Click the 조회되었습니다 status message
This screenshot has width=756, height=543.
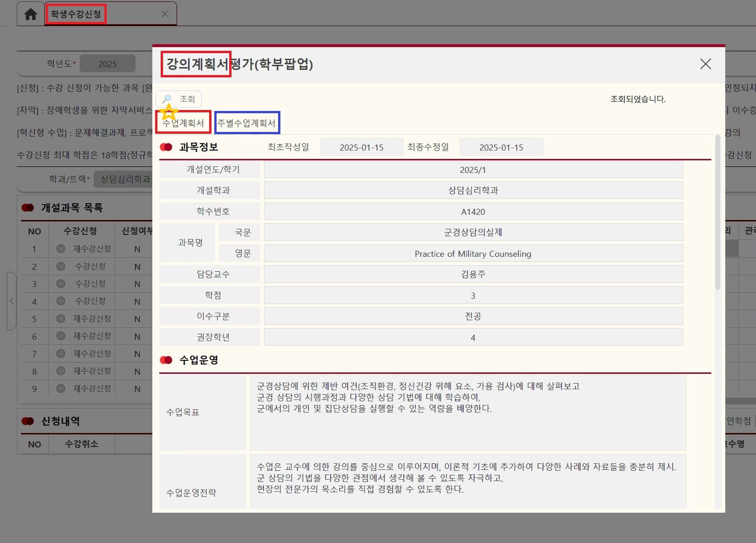pyautogui.click(x=638, y=99)
